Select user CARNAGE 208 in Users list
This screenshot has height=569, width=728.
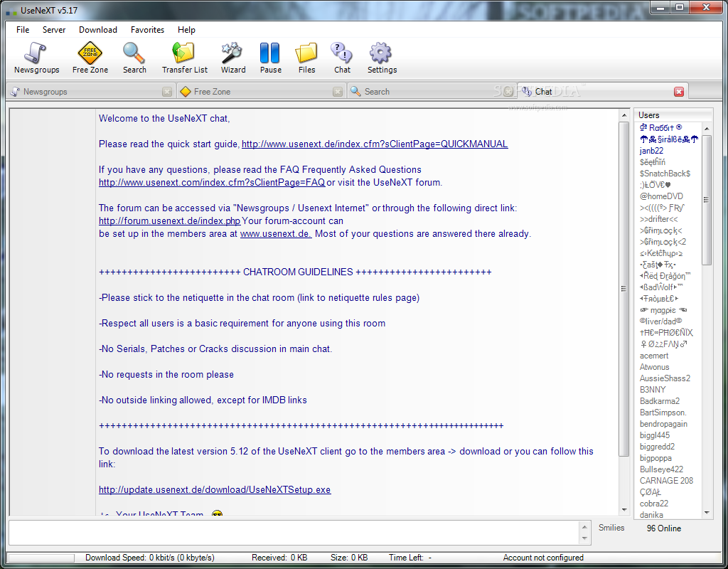(x=666, y=481)
